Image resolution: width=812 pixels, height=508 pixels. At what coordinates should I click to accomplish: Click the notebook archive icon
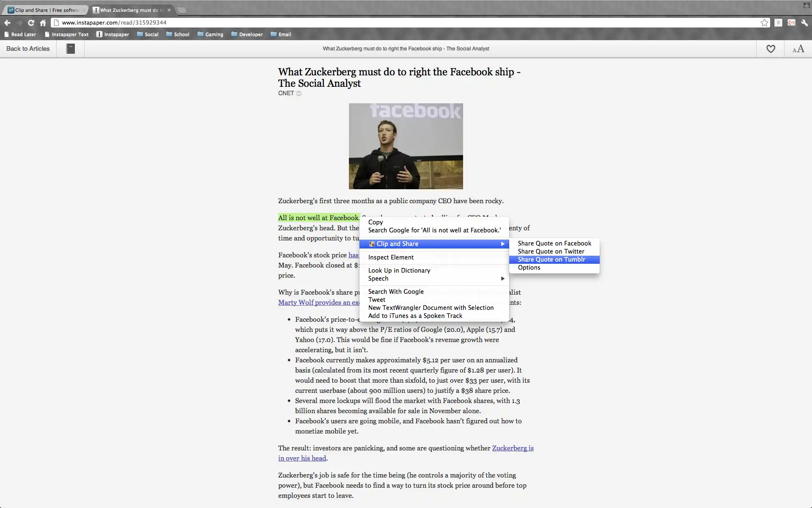pos(71,49)
